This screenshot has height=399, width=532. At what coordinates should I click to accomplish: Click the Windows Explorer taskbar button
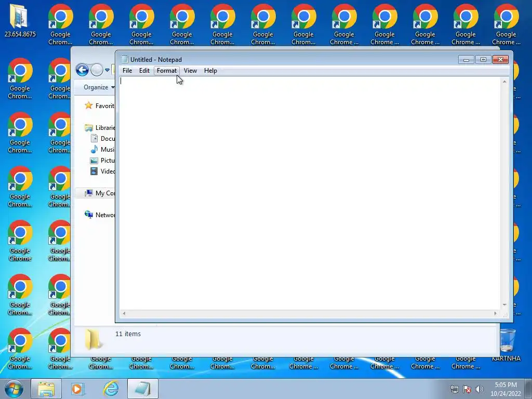click(46, 389)
